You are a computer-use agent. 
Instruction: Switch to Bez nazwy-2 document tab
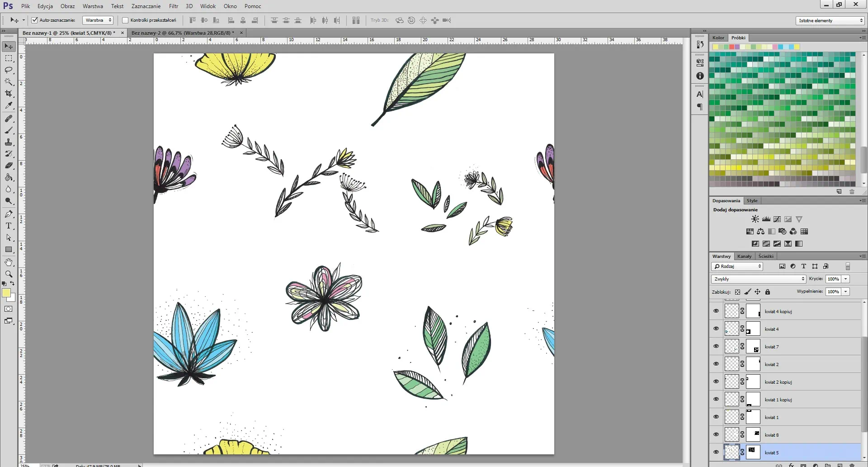183,33
